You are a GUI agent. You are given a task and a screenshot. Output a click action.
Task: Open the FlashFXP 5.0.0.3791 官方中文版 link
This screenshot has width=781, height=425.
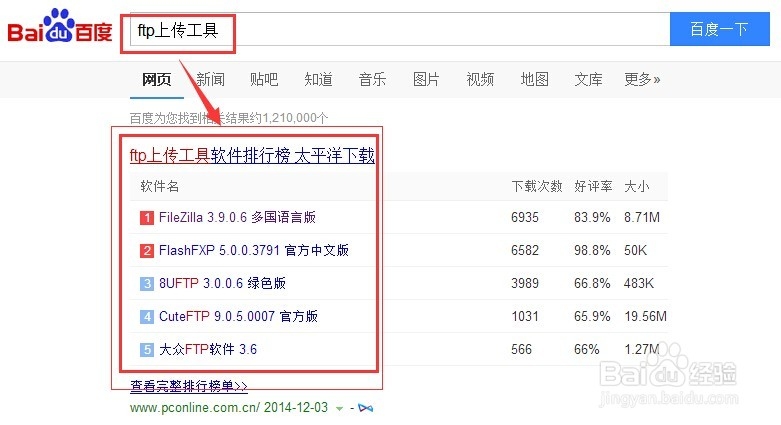tap(254, 250)
